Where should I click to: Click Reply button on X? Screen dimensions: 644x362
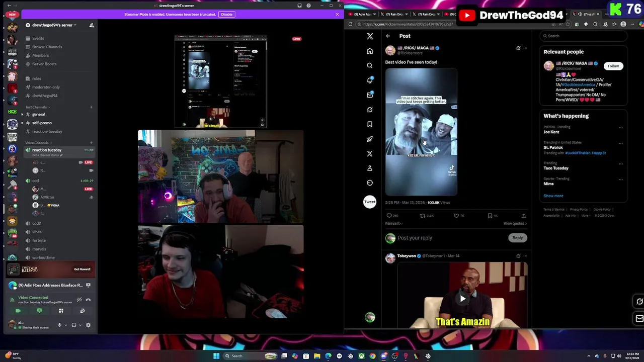point(518,238)
